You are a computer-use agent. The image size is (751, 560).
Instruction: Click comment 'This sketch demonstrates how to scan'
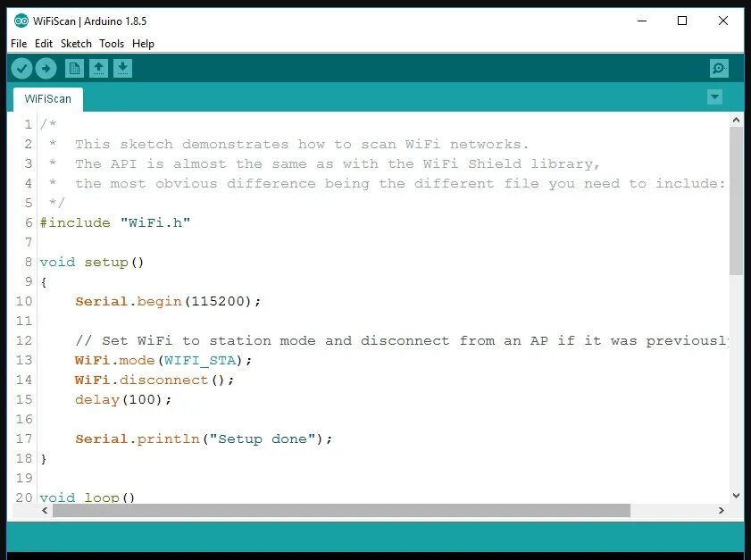(x=302, y=144)
